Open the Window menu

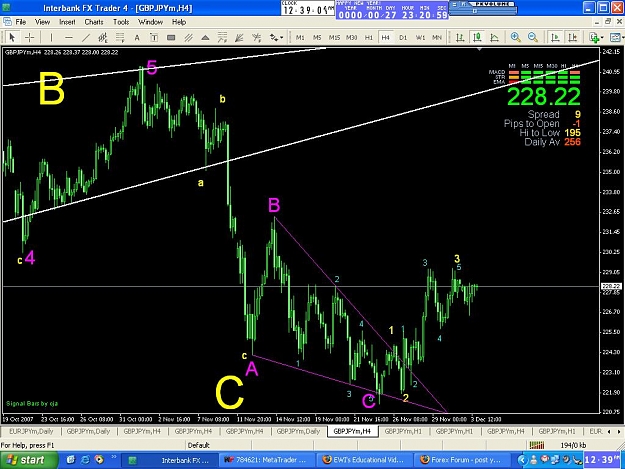150,22
